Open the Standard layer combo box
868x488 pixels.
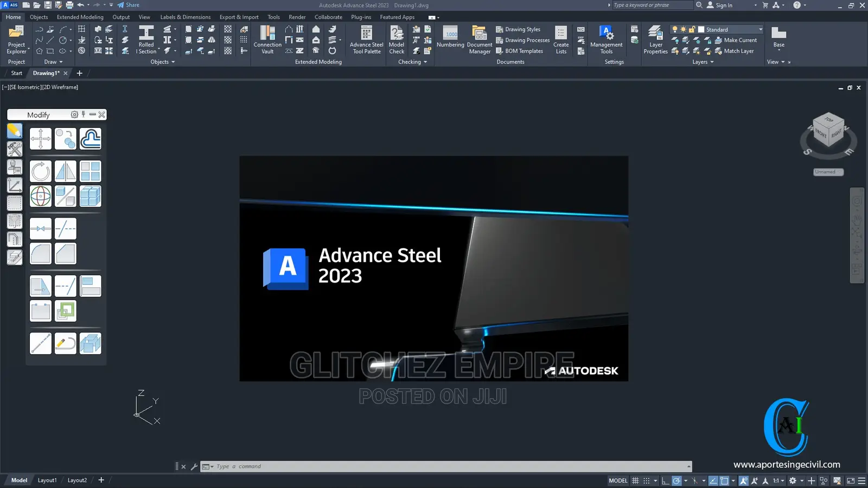point(730,29)
